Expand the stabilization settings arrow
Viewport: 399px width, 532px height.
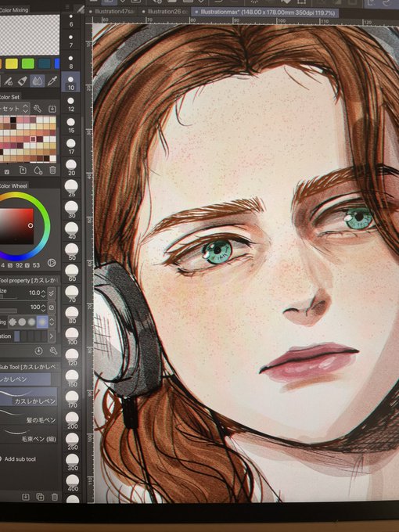tap(52, 336)
